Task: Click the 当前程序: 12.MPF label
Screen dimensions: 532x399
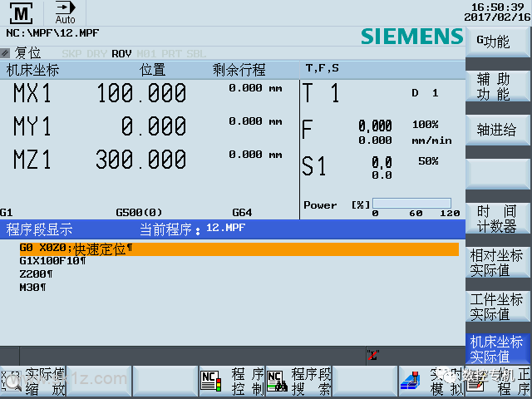Action: pyautogui.click(x=192, y=229)
